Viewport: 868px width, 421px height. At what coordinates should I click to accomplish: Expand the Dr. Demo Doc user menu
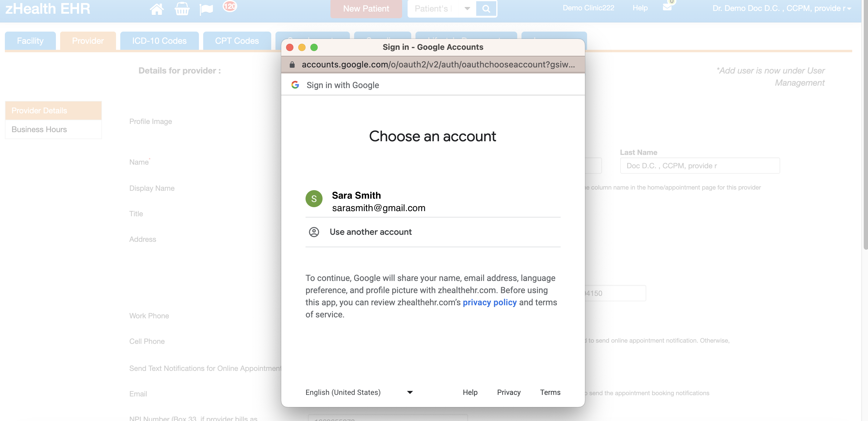(x=782, y=9)
